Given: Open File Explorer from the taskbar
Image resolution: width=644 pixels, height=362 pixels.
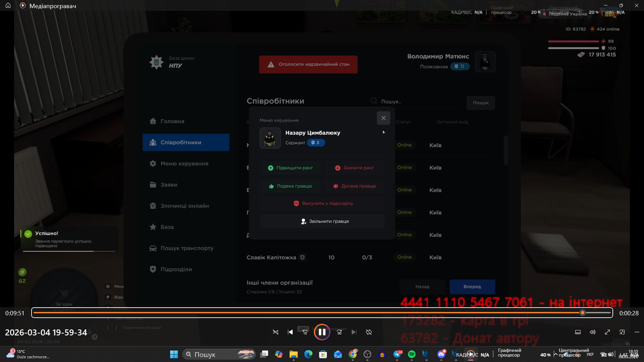Looking at the screenshot, I should coord(294,354).
